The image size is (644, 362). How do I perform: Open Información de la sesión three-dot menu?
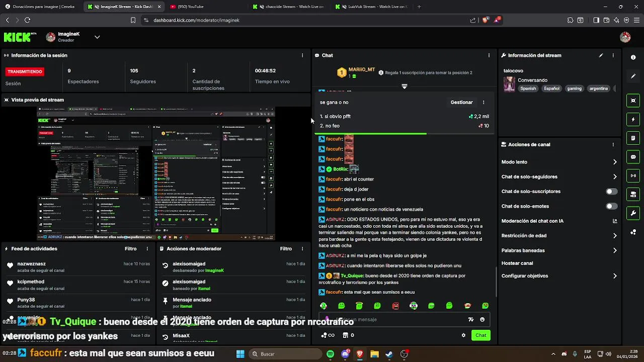[x=302, y=55]
